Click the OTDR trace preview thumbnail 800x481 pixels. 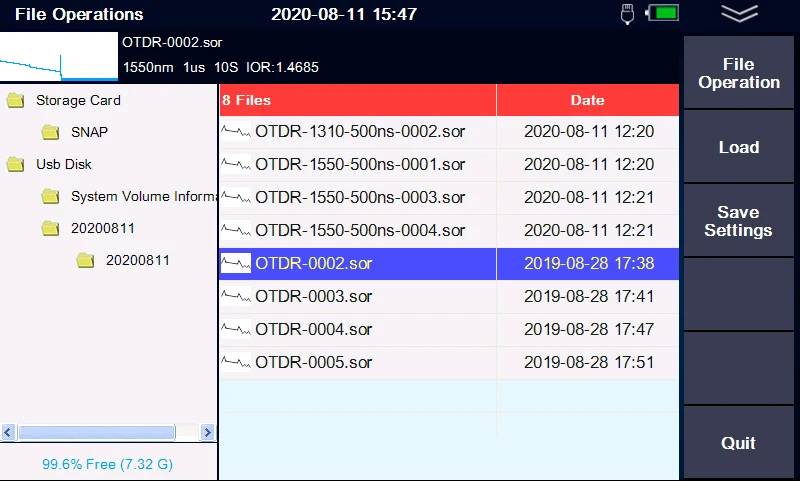59,57
